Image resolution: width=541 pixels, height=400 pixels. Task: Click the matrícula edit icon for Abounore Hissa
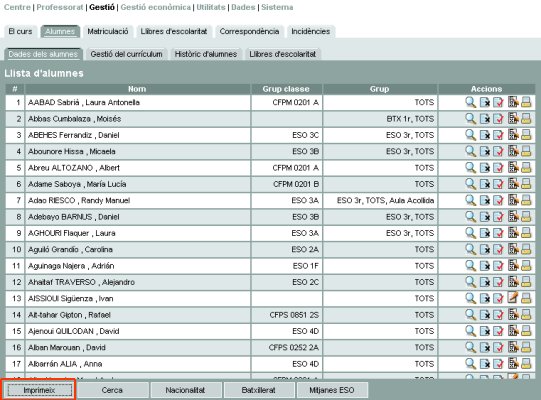(513, 151)
